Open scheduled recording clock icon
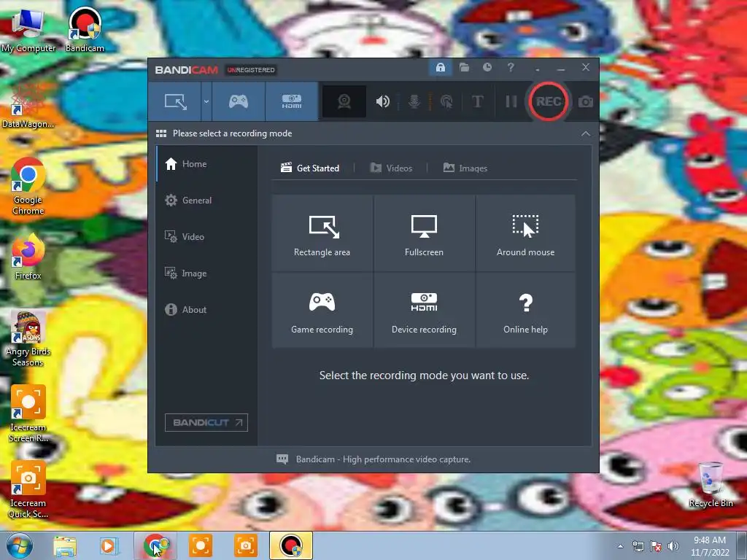This screenshot has width=747, height=560. tap(487, 68)
